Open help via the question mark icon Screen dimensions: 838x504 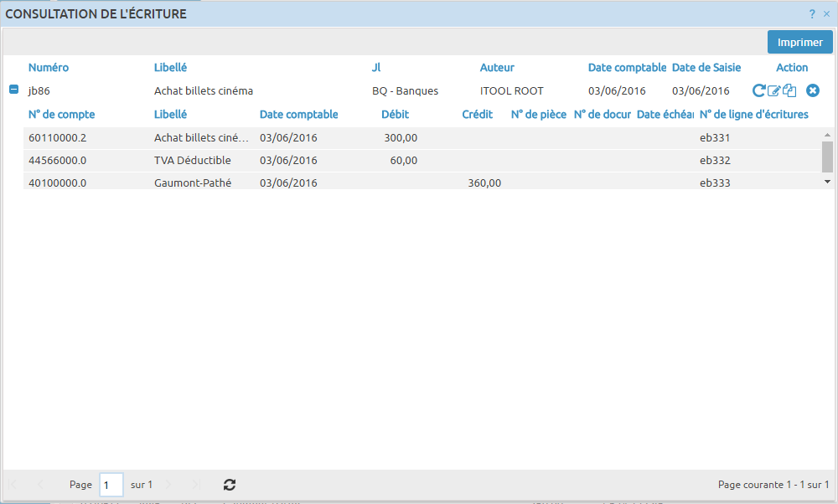coord(812,14)
